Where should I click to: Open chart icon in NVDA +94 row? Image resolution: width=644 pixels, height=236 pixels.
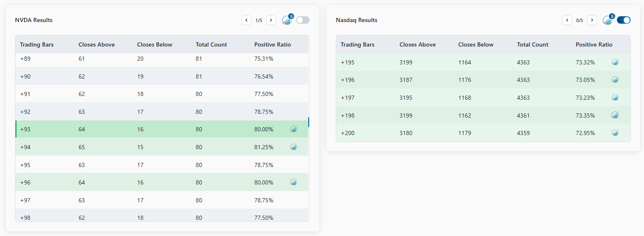coord(294,147)
